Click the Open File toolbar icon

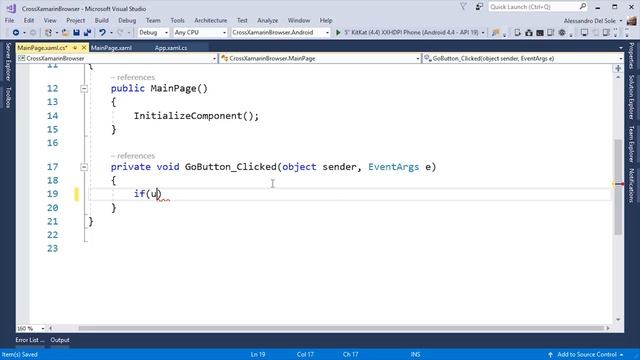click(x=65, y=32)
